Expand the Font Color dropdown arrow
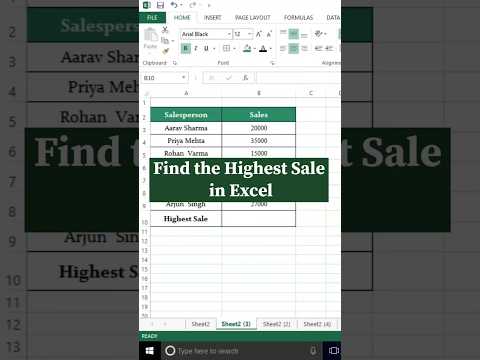The width and height of the screenshot is (480, 360). 271,49
